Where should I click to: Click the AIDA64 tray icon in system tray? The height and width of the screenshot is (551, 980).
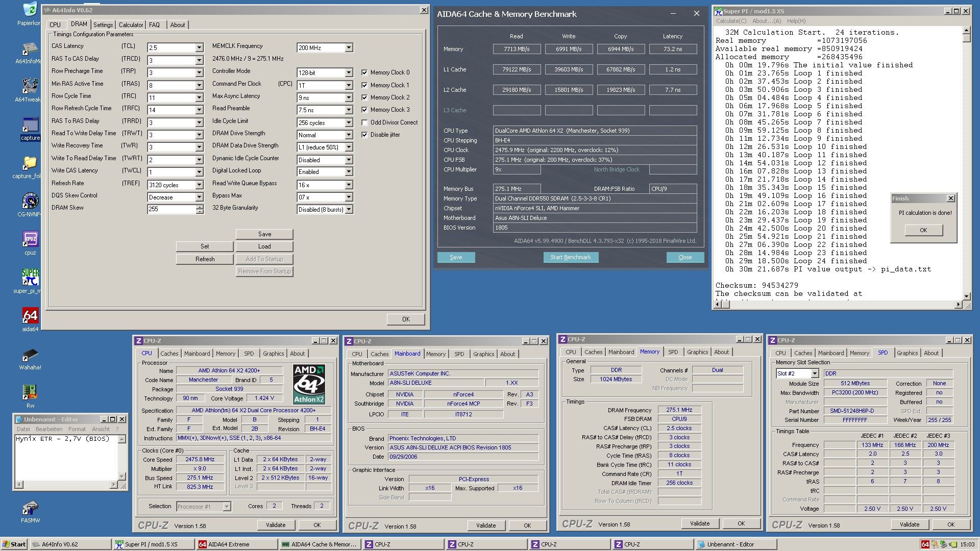[x=925, y=544]
